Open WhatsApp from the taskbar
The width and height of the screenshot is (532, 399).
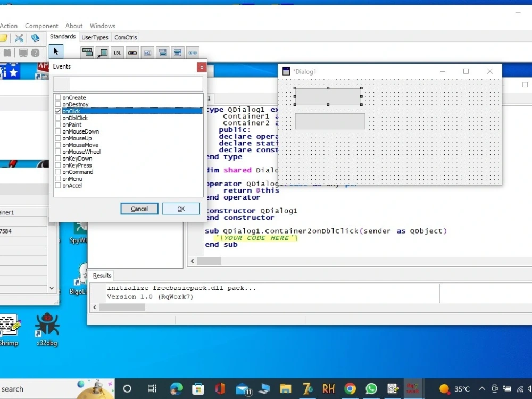[x=371, y=388]
